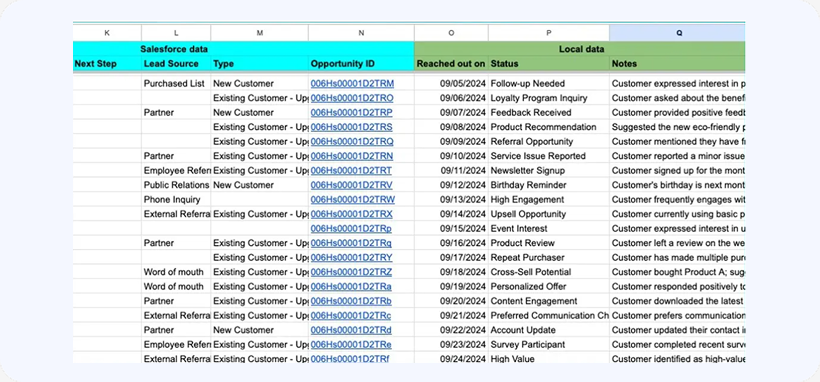Image resolution: width=820 pixels, height=382 pixels.
Task: Select the date cell 09/10/2024
Action: [x=451, y=156]
